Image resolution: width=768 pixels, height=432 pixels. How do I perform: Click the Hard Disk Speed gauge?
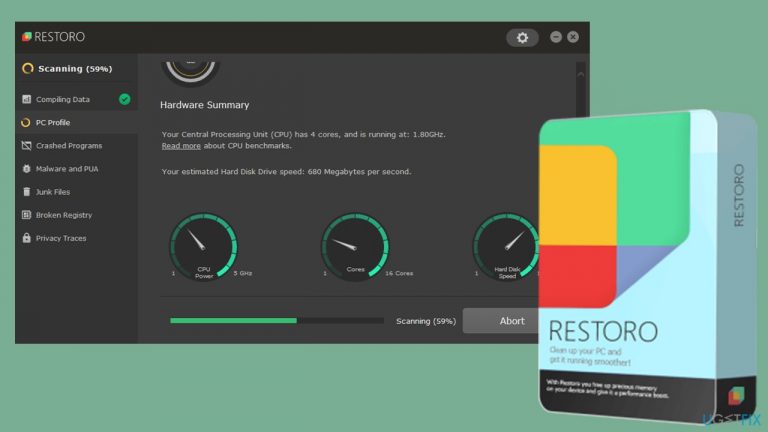(506, 246)
